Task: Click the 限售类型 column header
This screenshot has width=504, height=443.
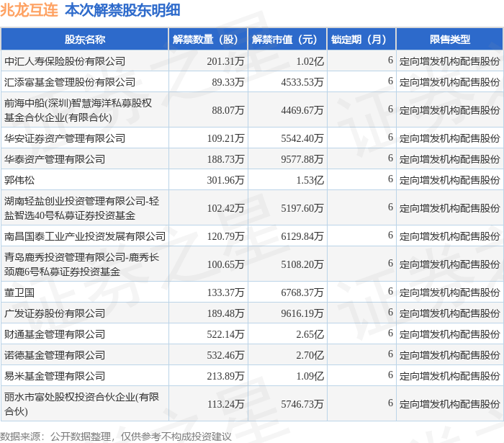Action: click(450, 39)
